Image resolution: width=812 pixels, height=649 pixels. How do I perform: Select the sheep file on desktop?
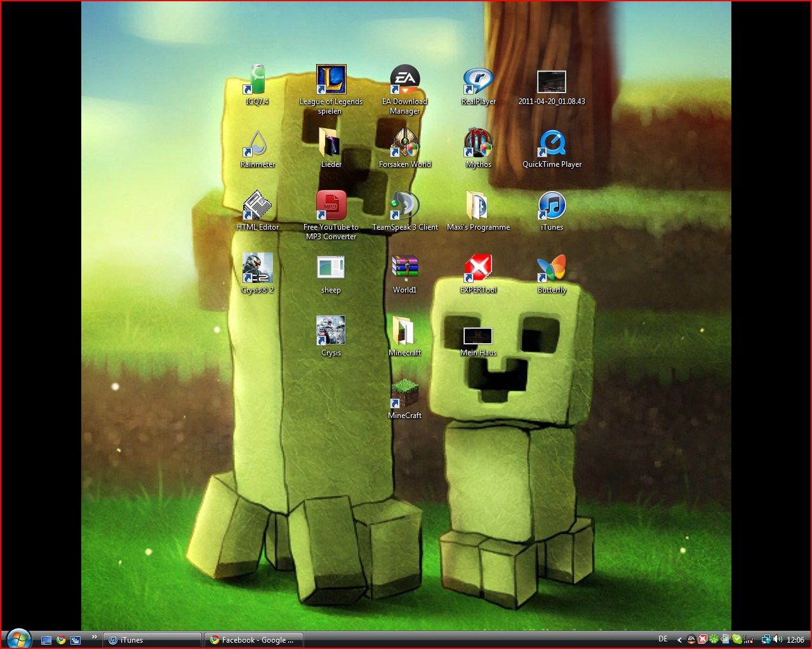[x=331, y=275]
